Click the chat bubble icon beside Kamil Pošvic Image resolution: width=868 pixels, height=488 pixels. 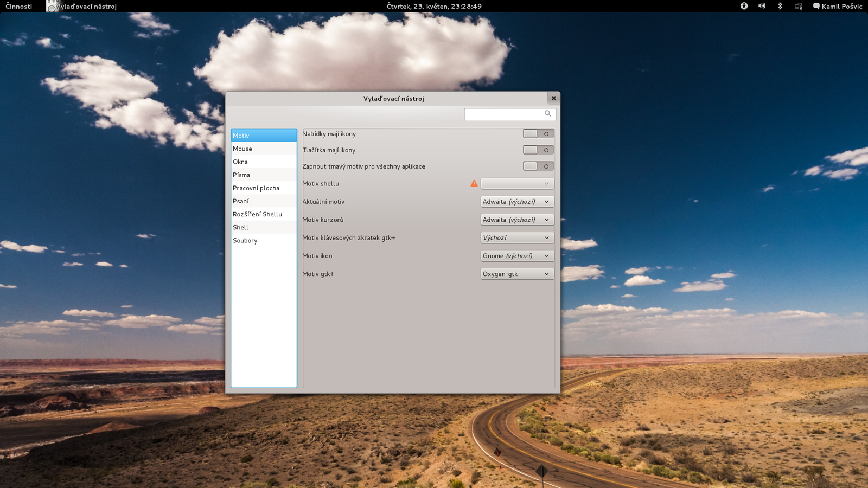pos(816,6)
